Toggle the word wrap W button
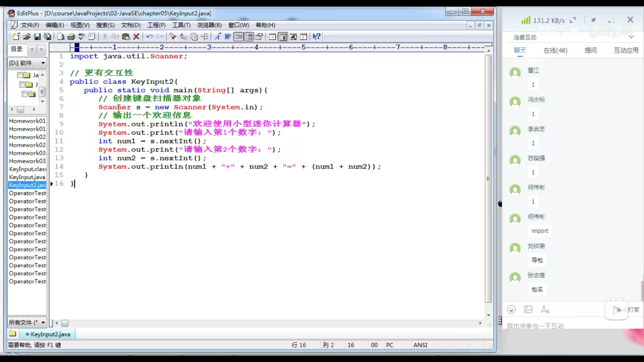 (228, 37)
